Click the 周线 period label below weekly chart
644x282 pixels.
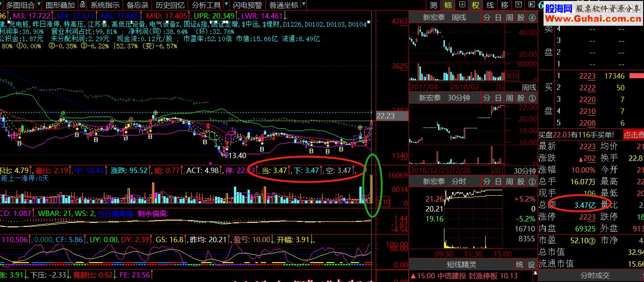(x=529, y=87)
